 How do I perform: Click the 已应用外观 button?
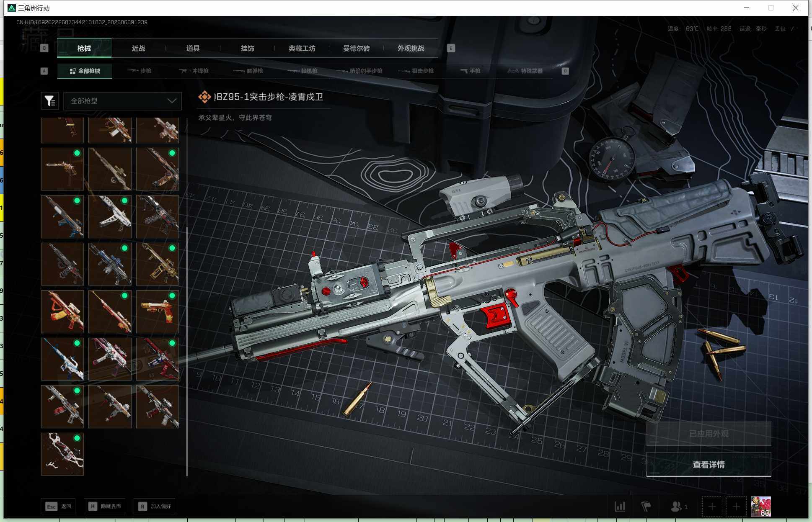tap(709, 434)
